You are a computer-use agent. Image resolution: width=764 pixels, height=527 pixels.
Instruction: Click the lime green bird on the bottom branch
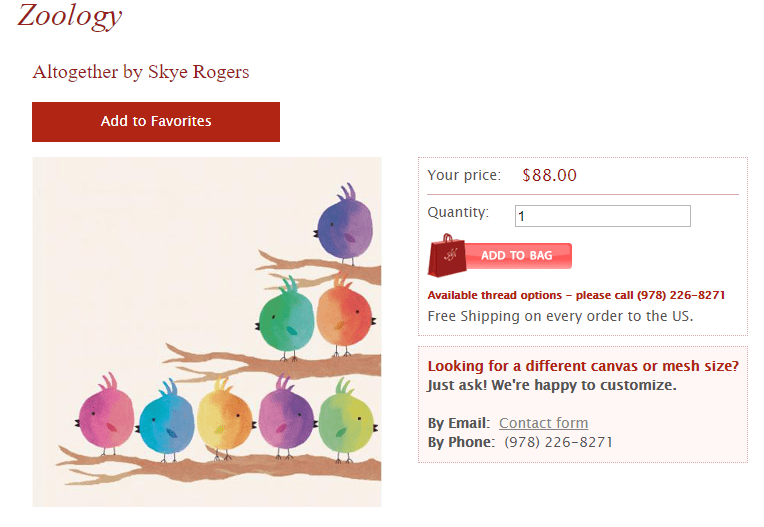345,418
